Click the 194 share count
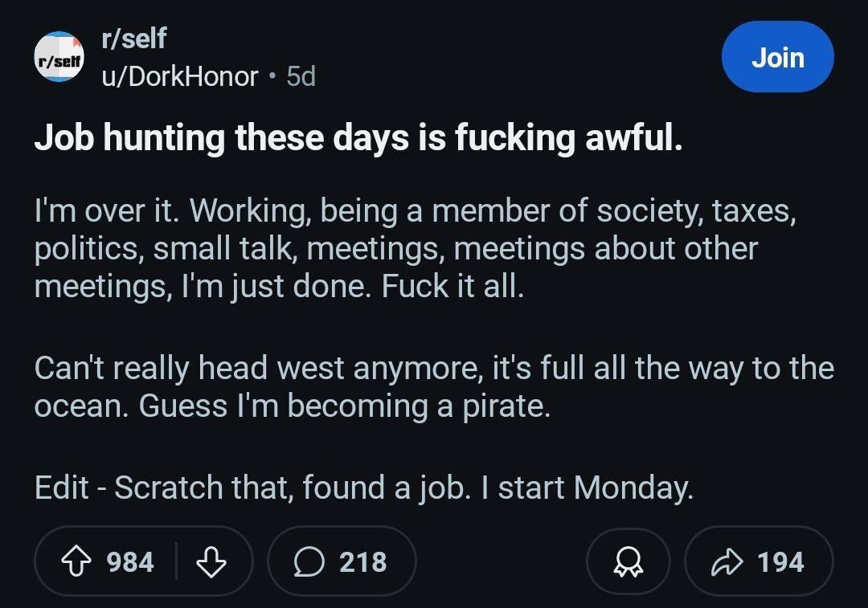This screenshot has width=868, height=608. pos(780,561)
